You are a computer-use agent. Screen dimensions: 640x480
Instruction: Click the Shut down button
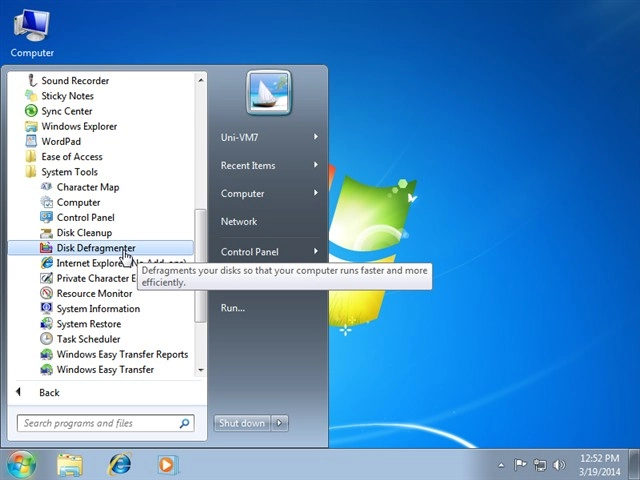click(x=242, y=423)
